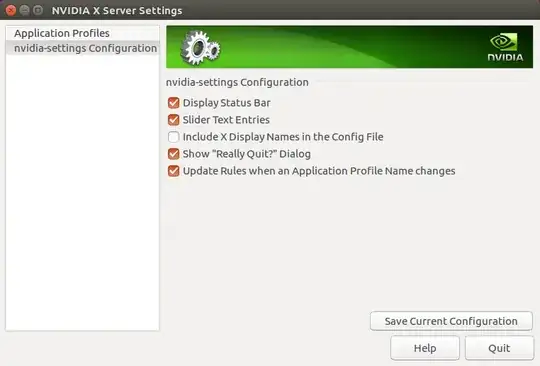
Task: Click the empty area of the sidebar list
Action: 82,193
